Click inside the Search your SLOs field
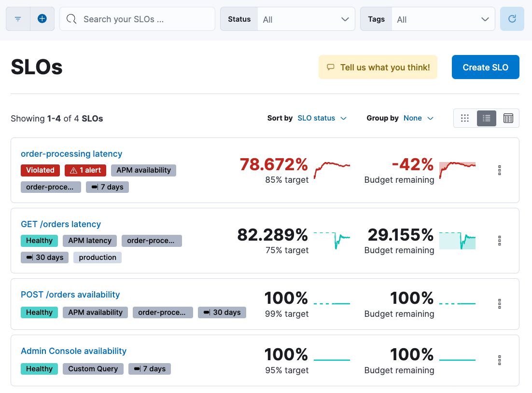 [137, 18]
